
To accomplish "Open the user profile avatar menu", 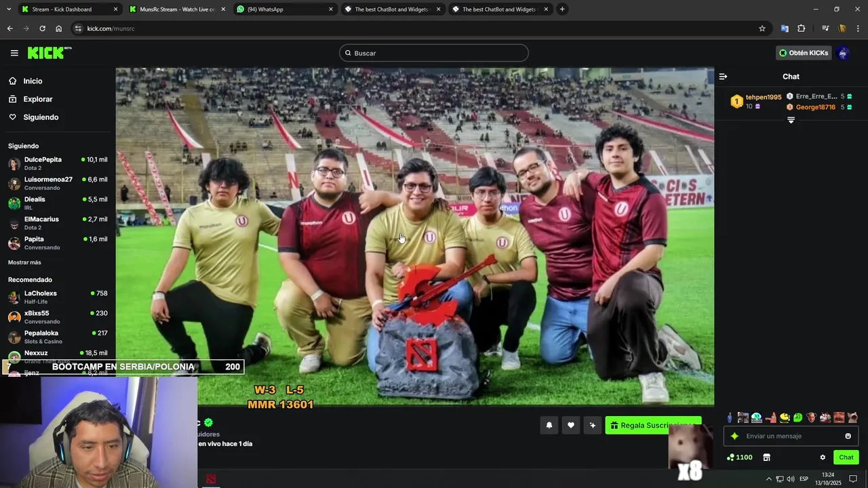I will click(843, 53).
